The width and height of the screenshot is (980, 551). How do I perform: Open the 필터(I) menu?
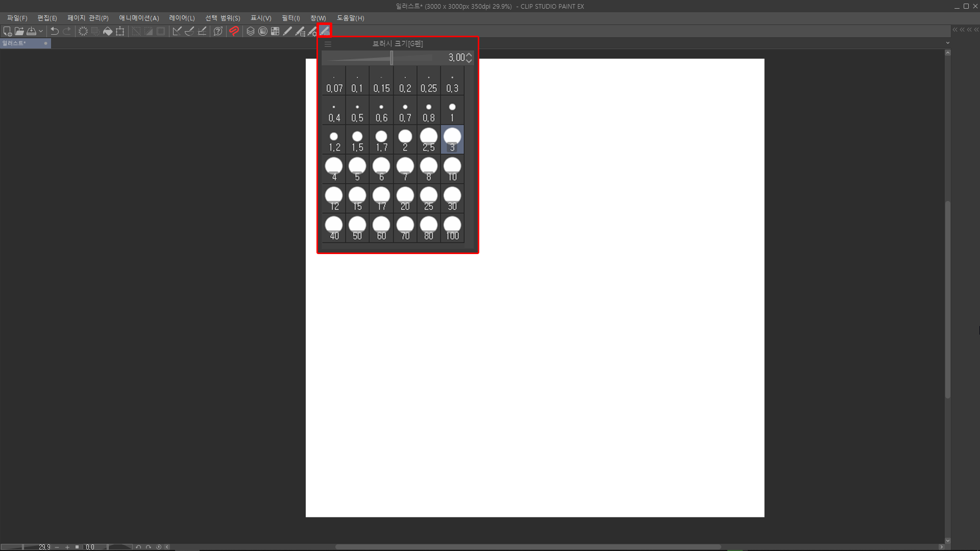tap(290, 18)
